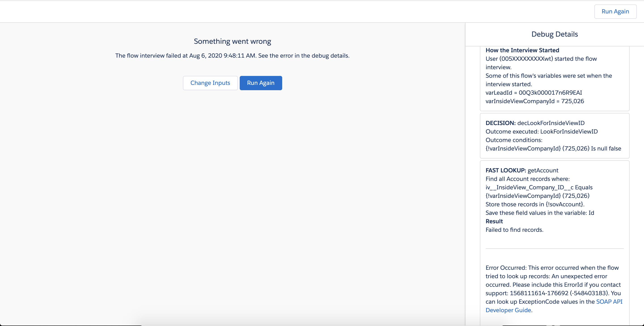The image size is (644, 326).
Task: Click the varLeadId value line
Action: 534,93
